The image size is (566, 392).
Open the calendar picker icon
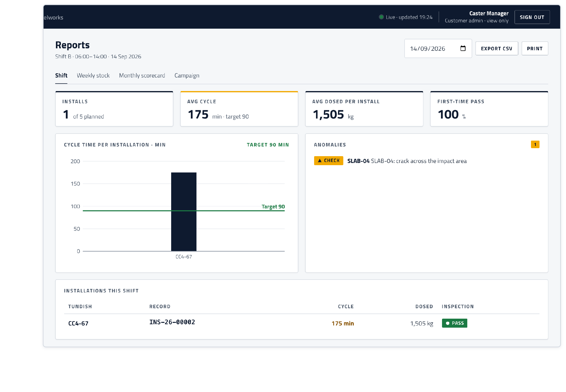[x=463, y=48]
